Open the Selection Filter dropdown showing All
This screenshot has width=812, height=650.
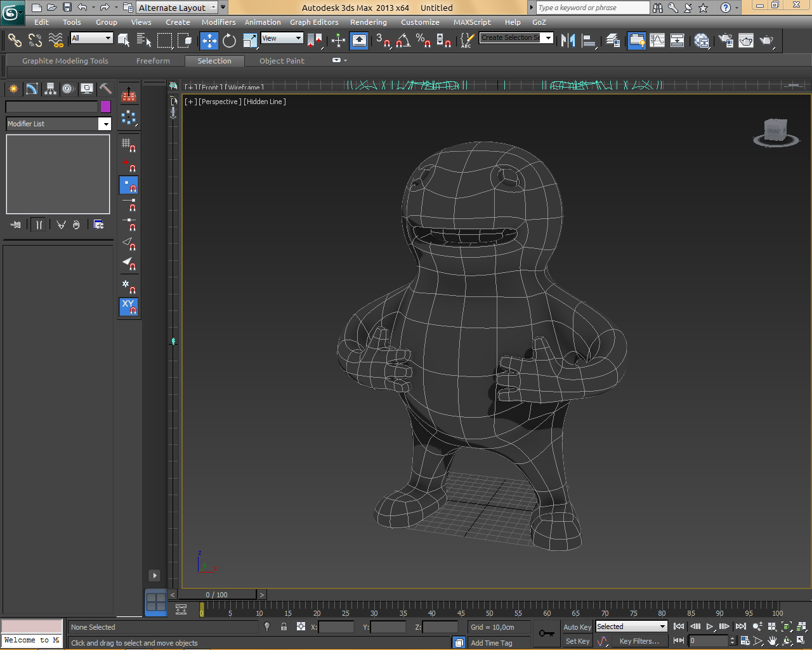[91, 38]
